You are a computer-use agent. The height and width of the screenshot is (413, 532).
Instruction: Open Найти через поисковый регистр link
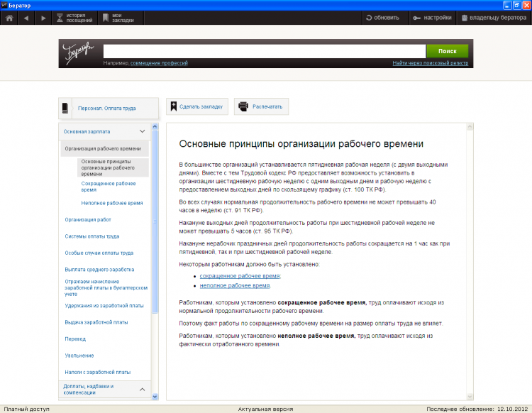(x=431, y=63)
